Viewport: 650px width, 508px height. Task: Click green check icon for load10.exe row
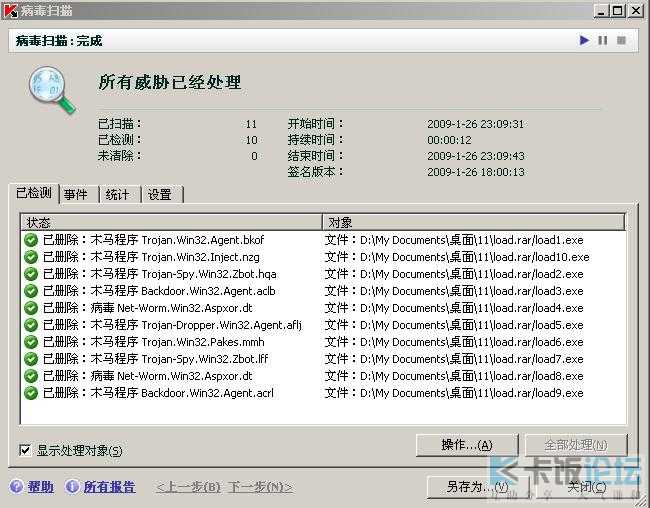31,257
